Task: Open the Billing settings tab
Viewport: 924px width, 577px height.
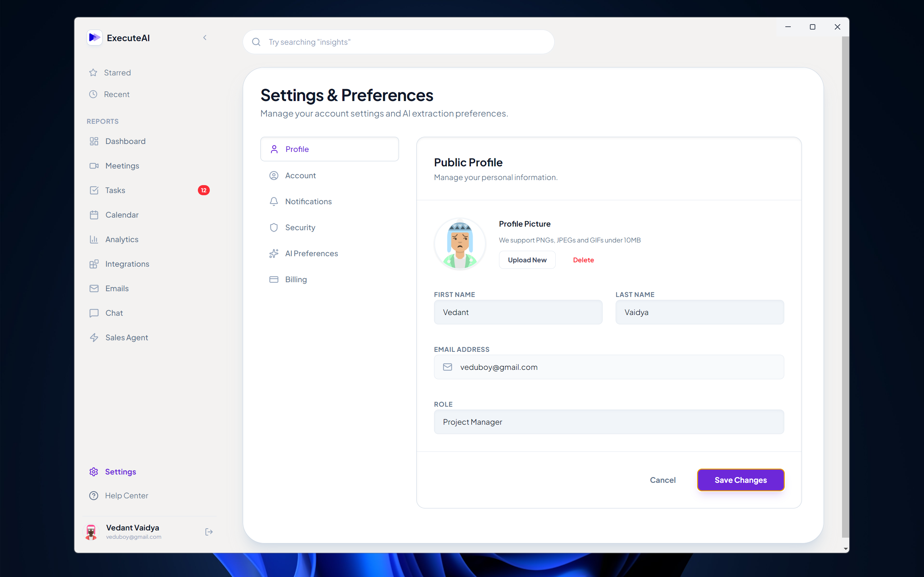Action: point(295,279)
